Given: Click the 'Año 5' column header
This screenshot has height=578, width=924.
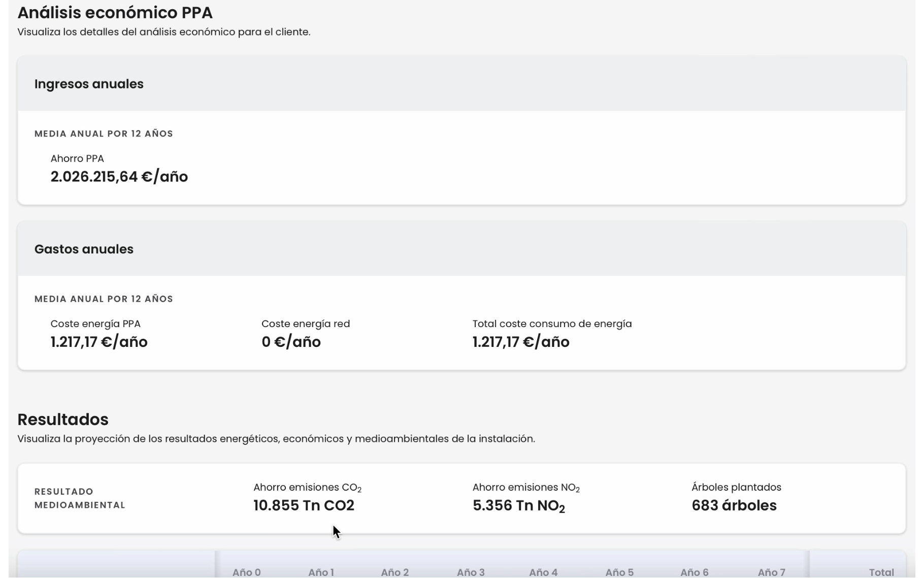Looking at the screenshot, I should pyautogui.click(x=619, y=572).
